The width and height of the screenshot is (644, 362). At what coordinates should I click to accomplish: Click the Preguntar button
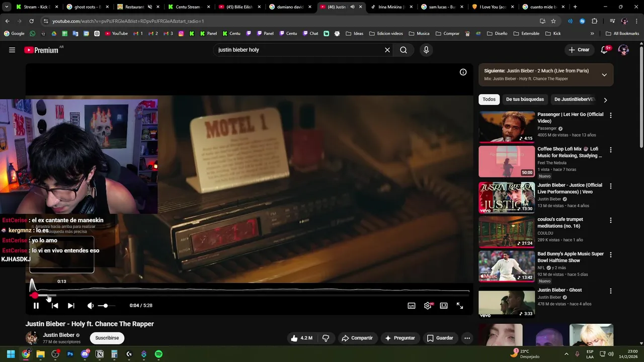pos(399,338)
